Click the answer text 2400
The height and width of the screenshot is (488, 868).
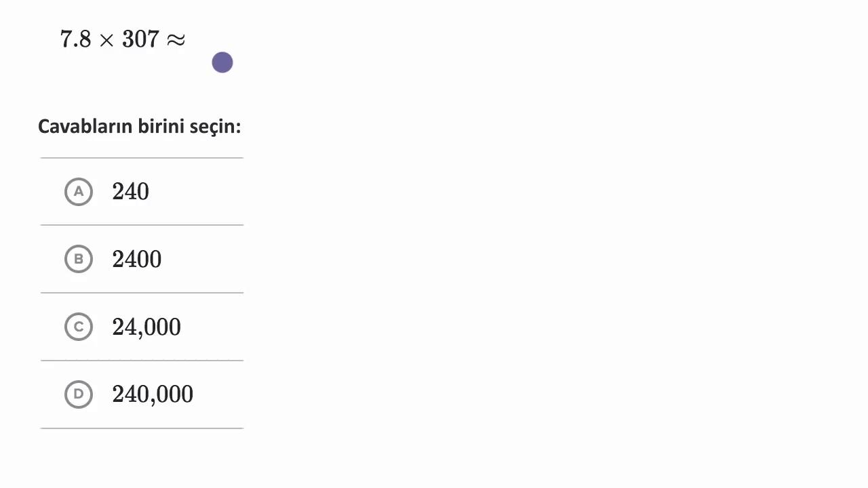(x=136, y=259)
